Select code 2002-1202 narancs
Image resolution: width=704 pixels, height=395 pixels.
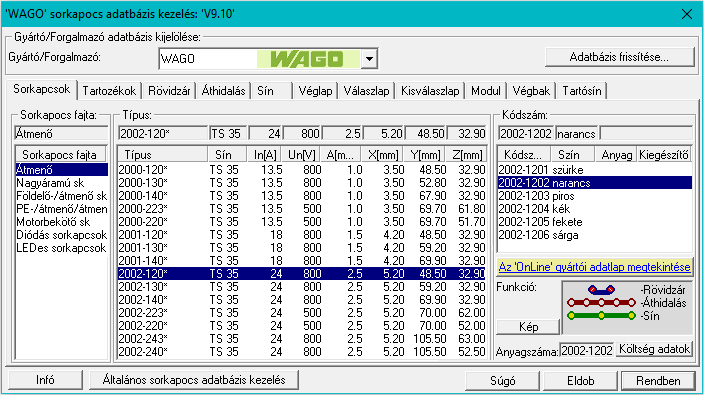point(595,183)
